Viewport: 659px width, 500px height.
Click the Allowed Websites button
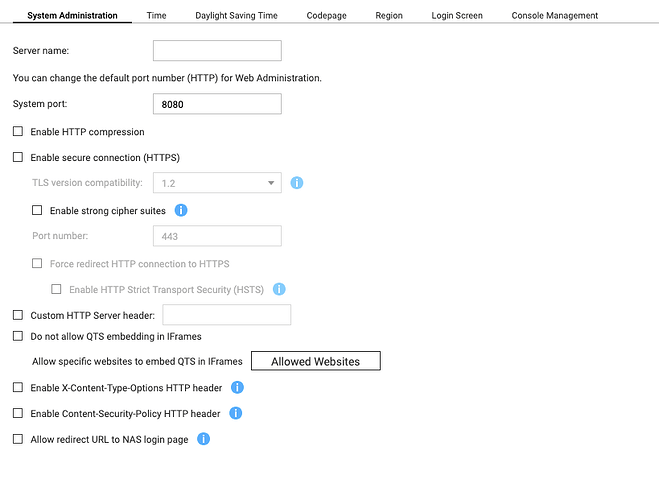(315, 361)
